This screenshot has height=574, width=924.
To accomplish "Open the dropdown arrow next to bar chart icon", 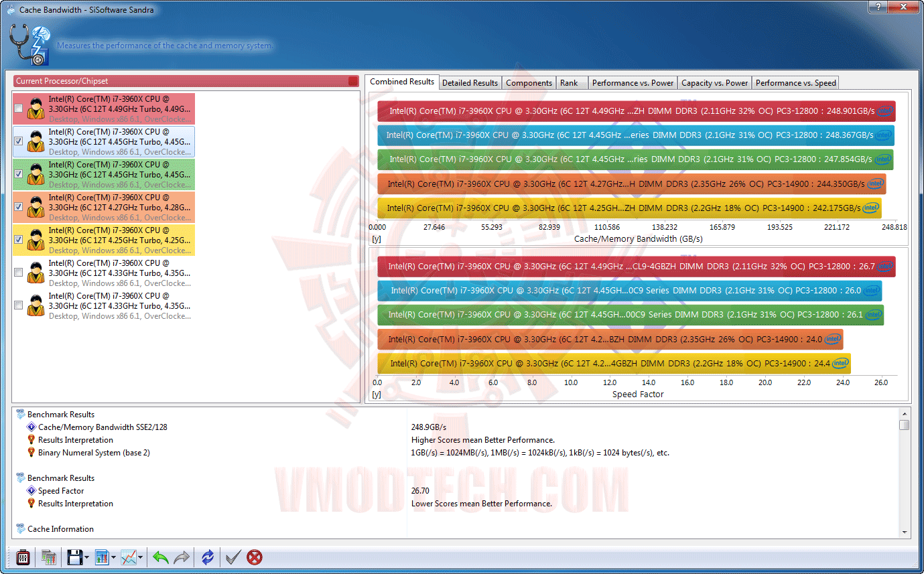I will [114, 557].
